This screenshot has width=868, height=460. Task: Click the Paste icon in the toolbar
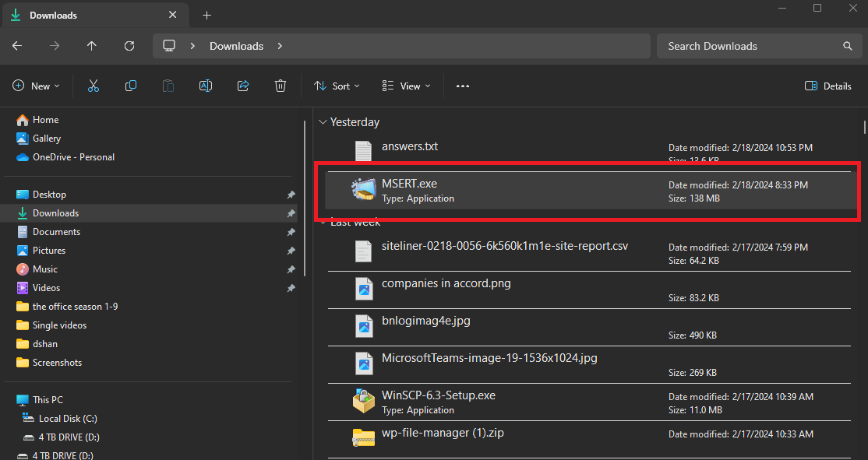(168, 86)
